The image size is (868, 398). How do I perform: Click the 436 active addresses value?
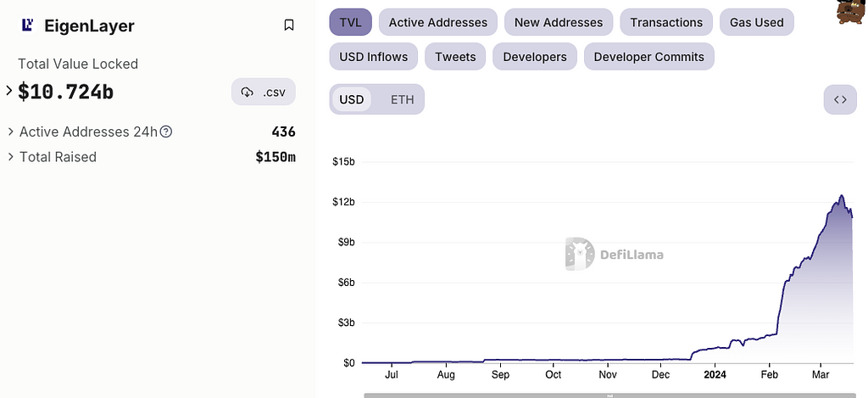click(283, 132)
